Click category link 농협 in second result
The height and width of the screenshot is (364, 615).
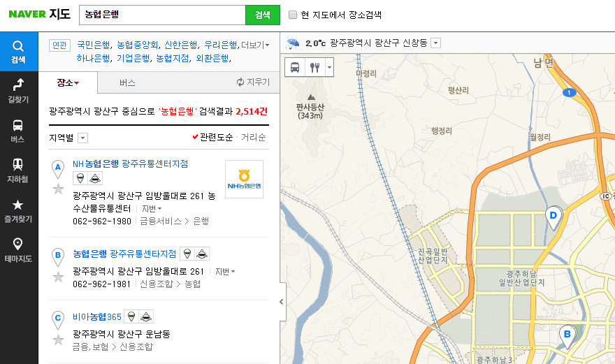[193, 284]
